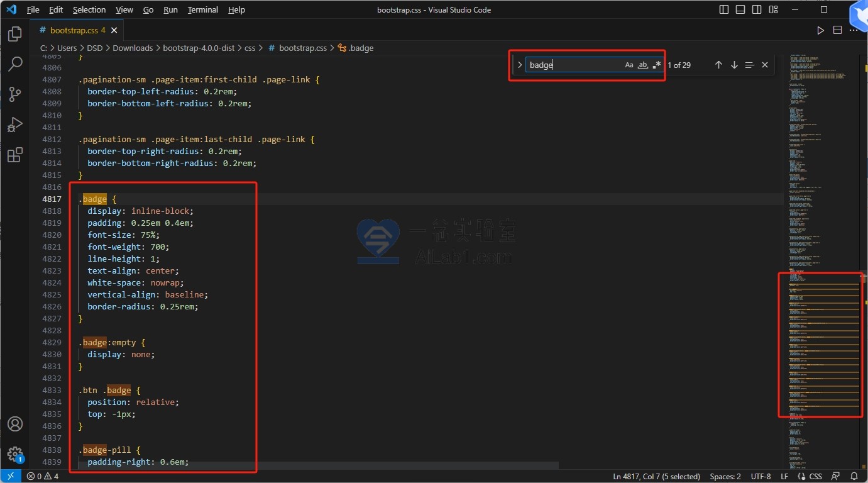Open the Run menu
This screenshot has height=483, width=868.
coord(170,10)
